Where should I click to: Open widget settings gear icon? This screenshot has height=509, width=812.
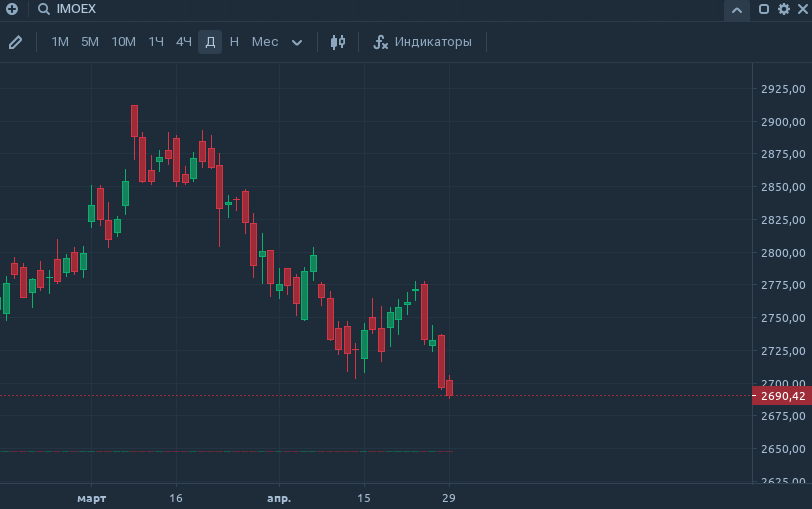coord(783,9)
